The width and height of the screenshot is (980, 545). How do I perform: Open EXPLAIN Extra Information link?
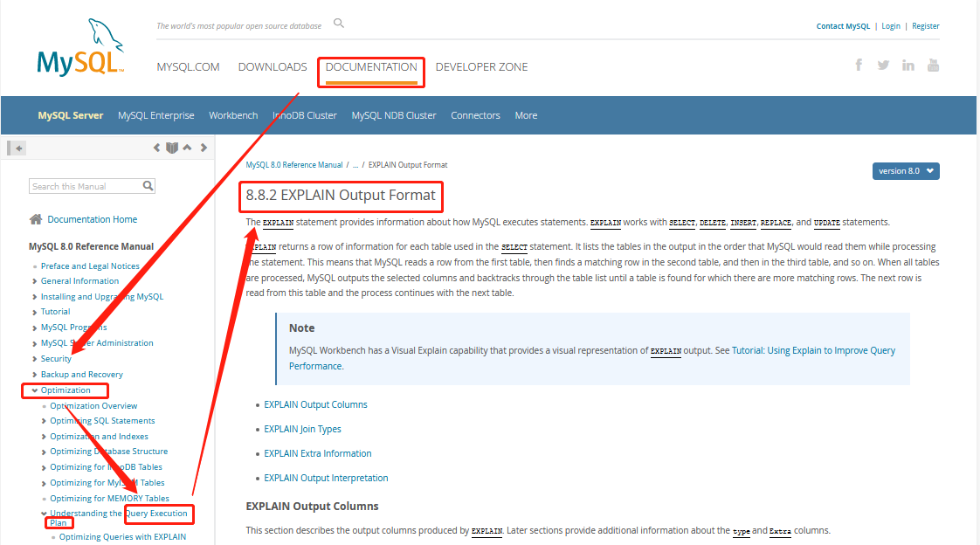click(318, 454)
